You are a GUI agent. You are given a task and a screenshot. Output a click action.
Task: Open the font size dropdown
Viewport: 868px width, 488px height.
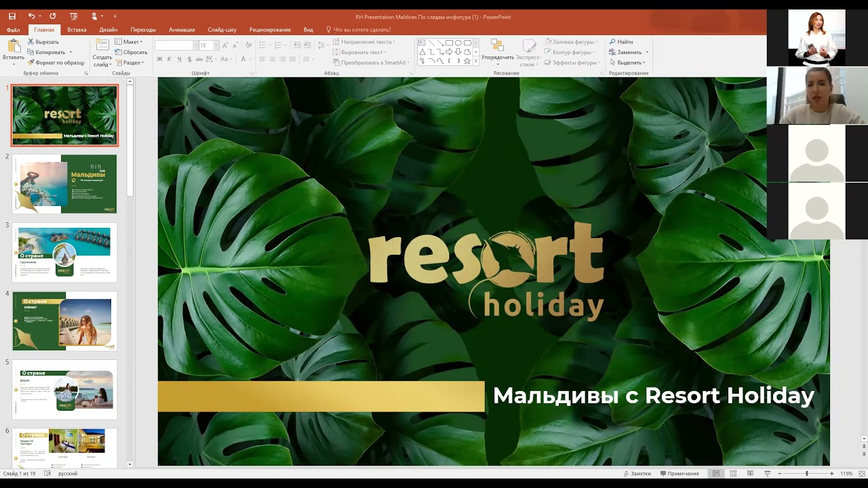coord(216,45)
